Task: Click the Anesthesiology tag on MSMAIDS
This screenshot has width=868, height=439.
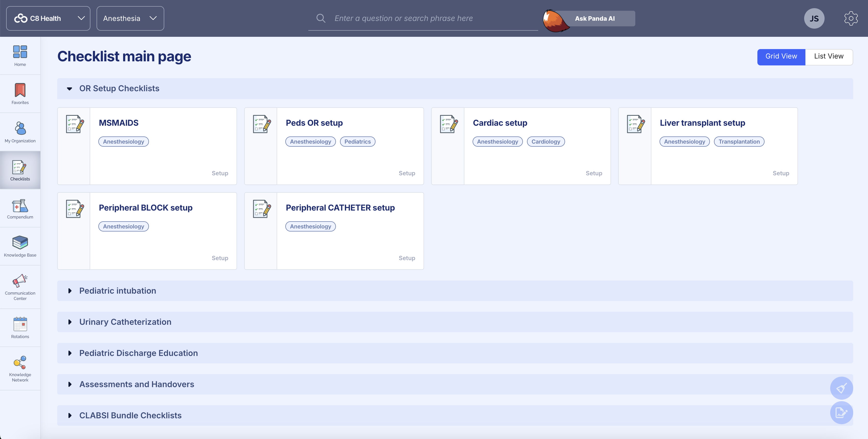Action: [x=123, y=142]
